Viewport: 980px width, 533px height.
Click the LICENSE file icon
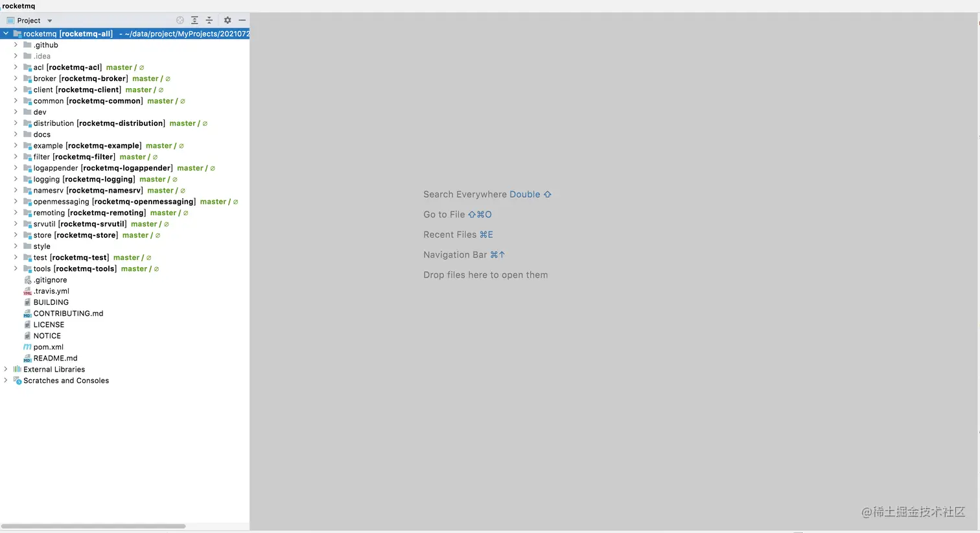27,325
